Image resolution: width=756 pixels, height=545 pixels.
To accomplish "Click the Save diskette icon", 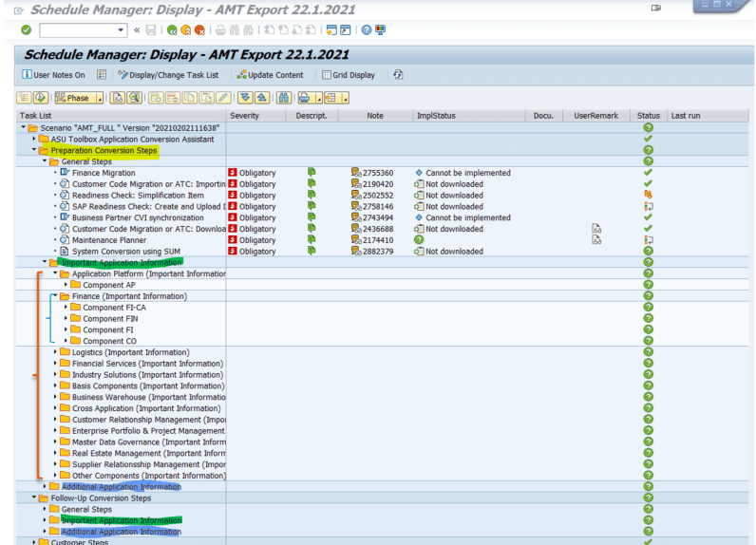I will (x=151, y=29).
